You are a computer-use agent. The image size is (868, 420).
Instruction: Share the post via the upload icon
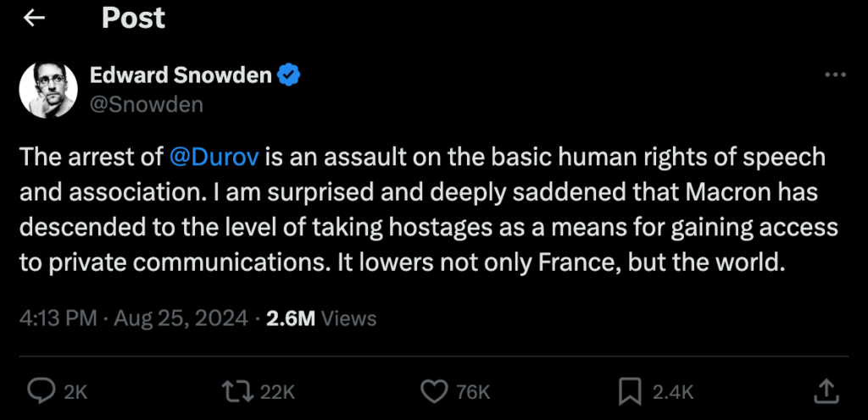tap(826, 390)
